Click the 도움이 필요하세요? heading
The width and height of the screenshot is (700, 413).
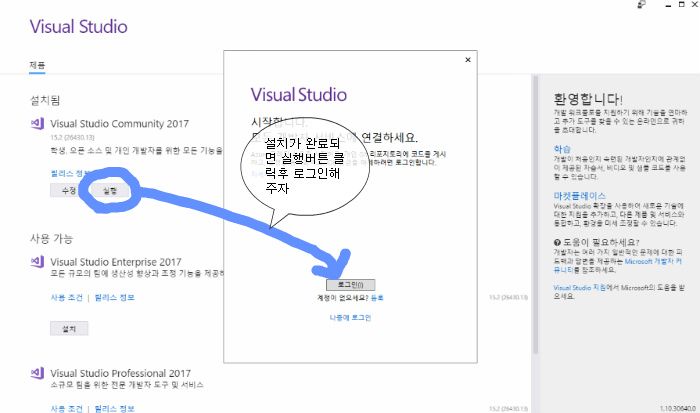point(600,242)
